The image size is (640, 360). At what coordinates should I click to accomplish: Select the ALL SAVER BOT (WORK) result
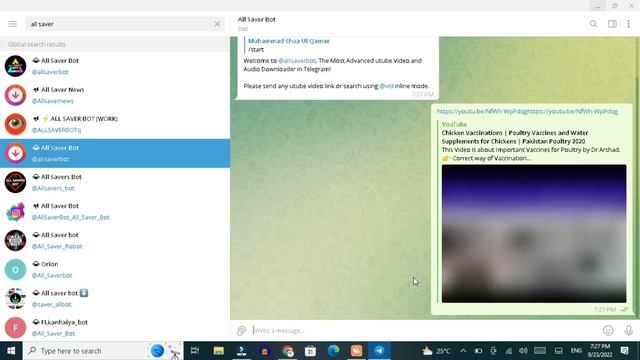pos(115,124)
